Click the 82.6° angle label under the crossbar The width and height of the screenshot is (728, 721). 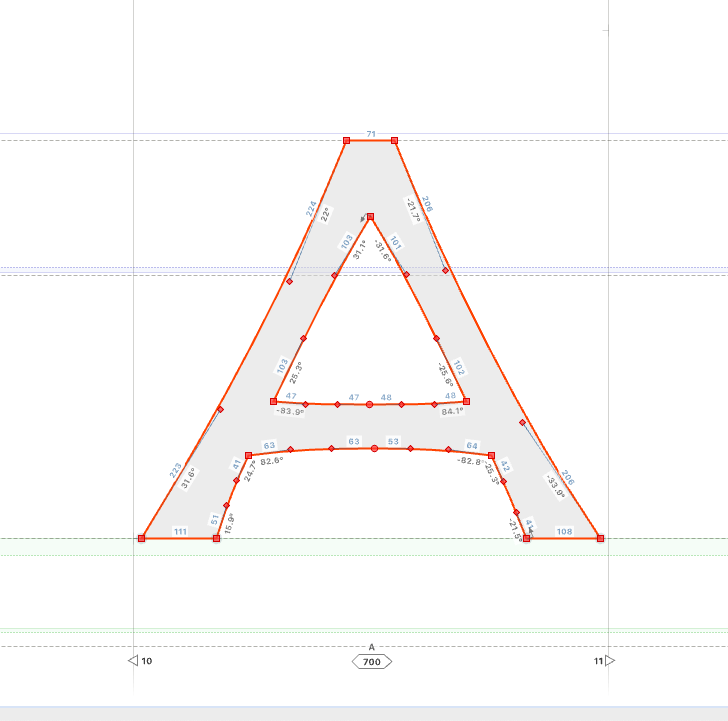point(272,461)
